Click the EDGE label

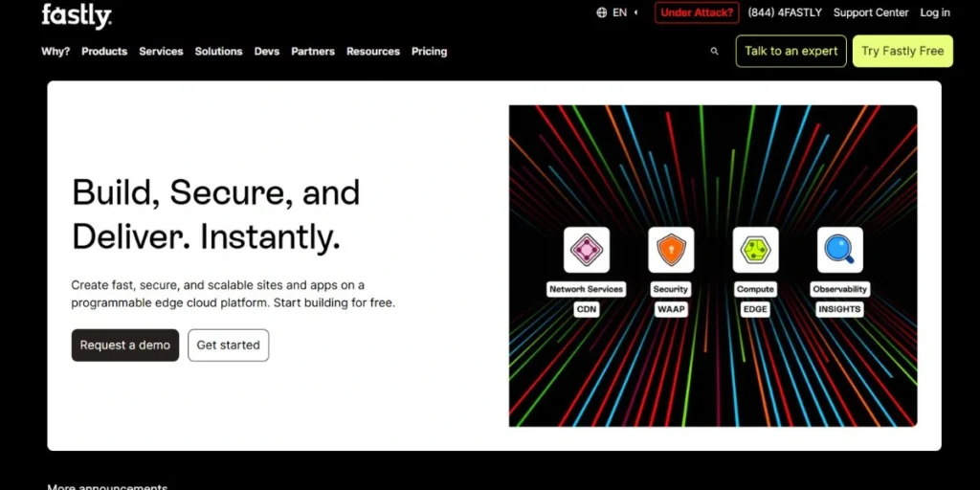click(x=755, y=309)
